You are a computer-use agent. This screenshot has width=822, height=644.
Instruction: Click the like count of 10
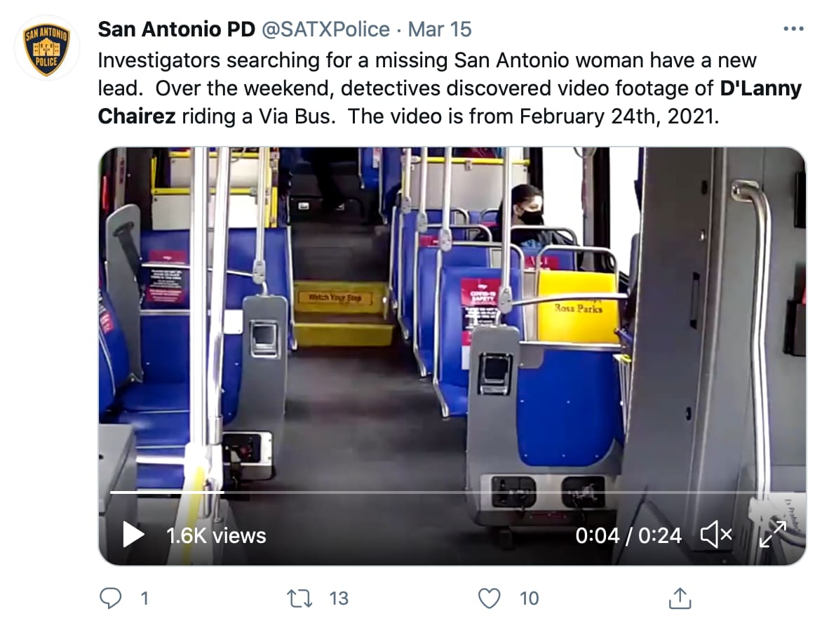(x=529, y=598)
